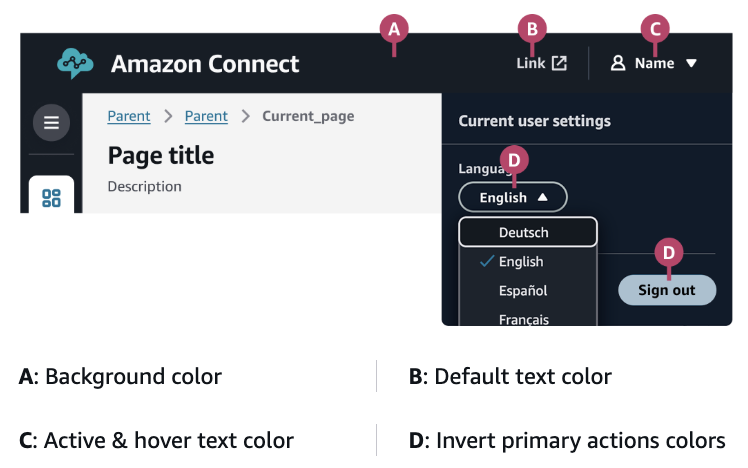The image size is (748, 468).
Task: Click marker A pink annotation badge
Action: click(x=394, y=29)
